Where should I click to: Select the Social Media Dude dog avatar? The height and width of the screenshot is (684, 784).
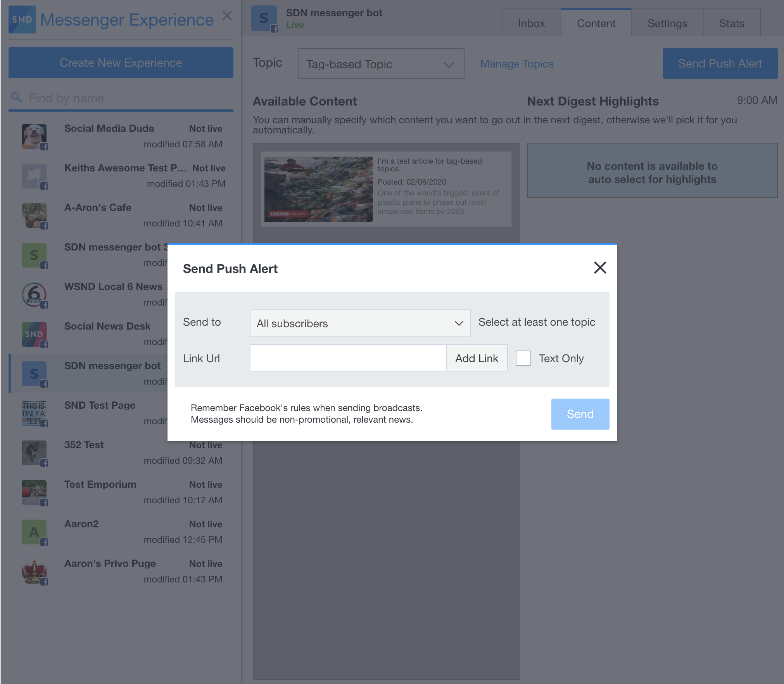point(34,136)
